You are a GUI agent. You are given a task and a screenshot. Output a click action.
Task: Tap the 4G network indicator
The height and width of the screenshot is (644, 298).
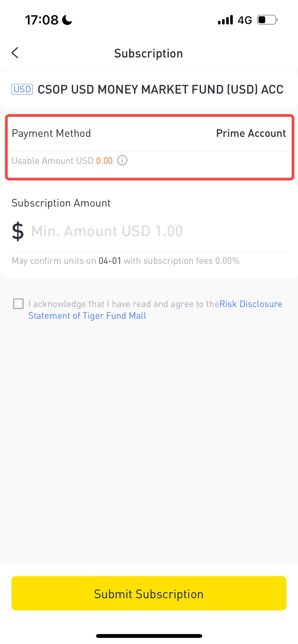pos(245,20)
